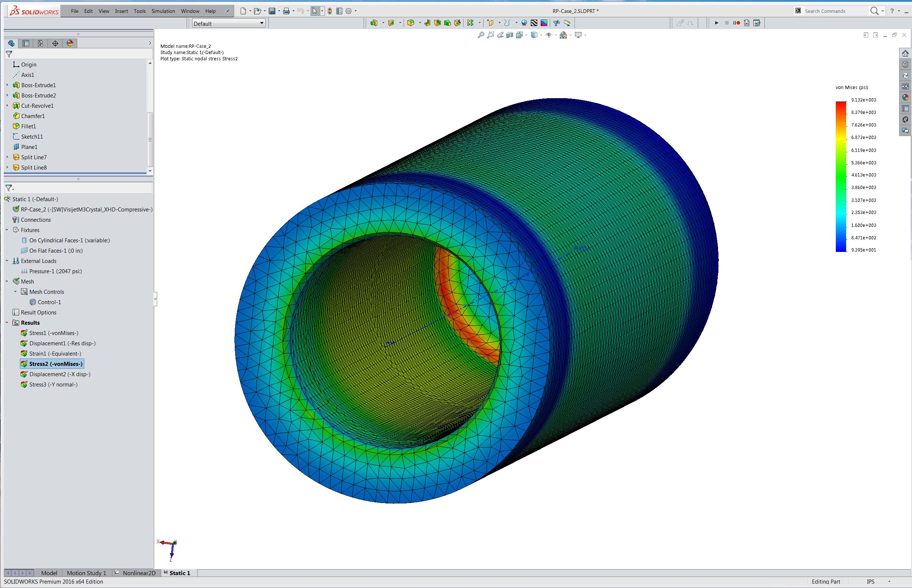Create a new document with the New icon
The image size is (912, 588).
tap(243, 11)
